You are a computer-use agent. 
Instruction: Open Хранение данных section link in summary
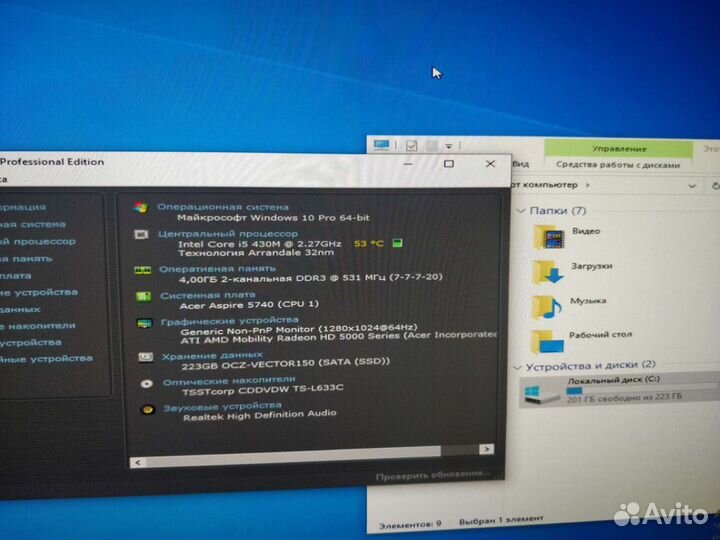tap(212, 355)
